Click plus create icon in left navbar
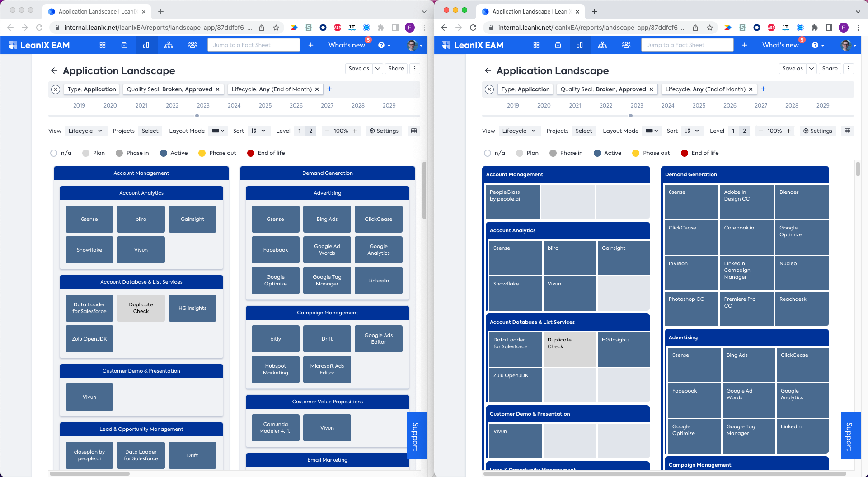 311,45
